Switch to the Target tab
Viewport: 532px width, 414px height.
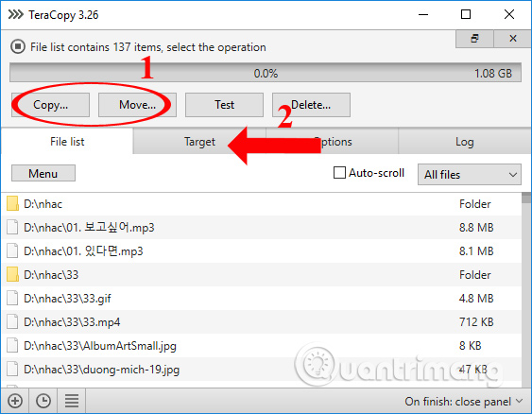click(199, 142)
